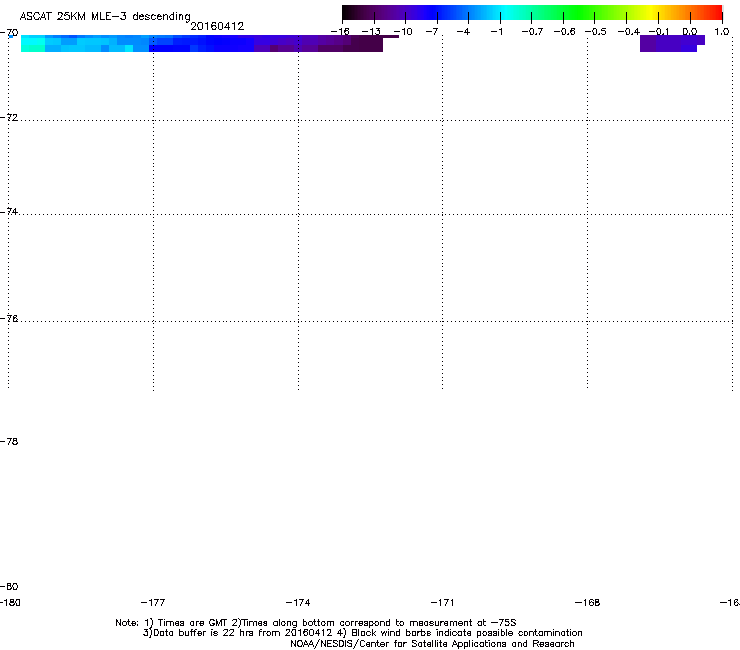This screenshot has width=740, height=650.
Task: Pick the black end of the color bar
Action: coord(349,12)
